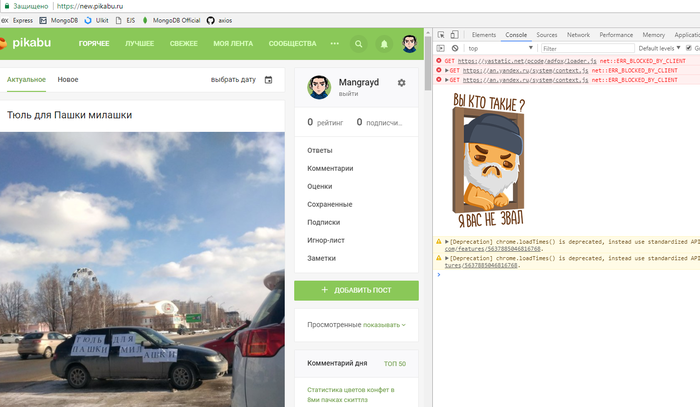Click the user avatar in the green header
700x407 pixels.
[x=410, y=44]
